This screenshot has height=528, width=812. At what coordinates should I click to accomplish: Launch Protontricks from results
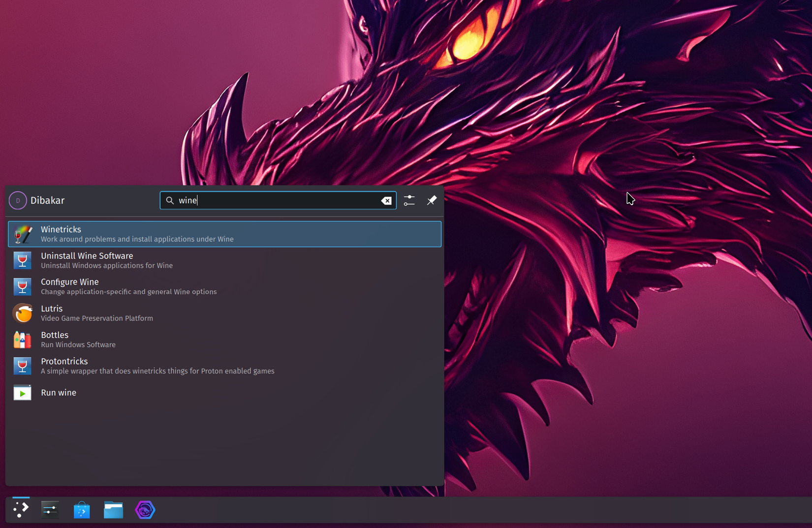[x=224, y=366]
